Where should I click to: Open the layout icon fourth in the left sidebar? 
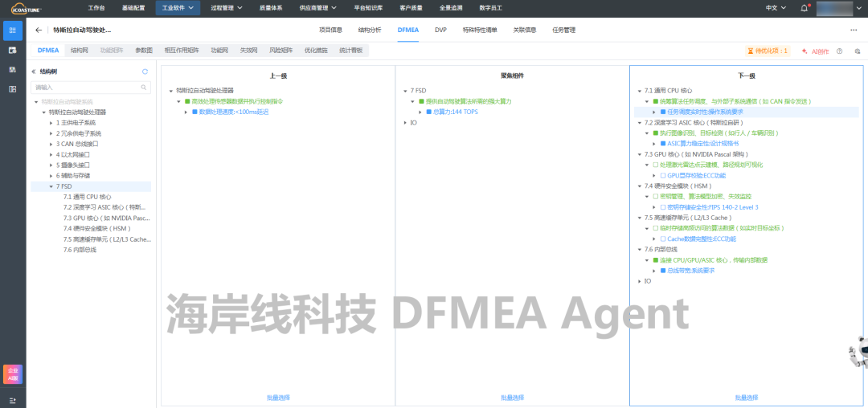(x=13, y=89)
